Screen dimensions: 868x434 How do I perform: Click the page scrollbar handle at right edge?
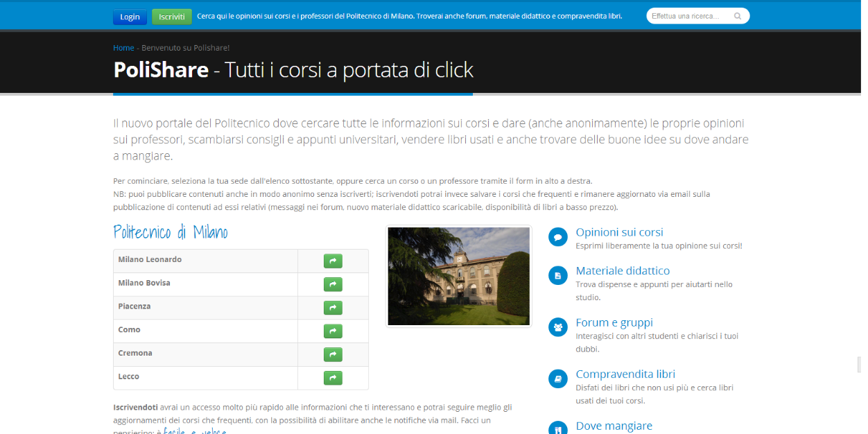[x=859, y=365]
